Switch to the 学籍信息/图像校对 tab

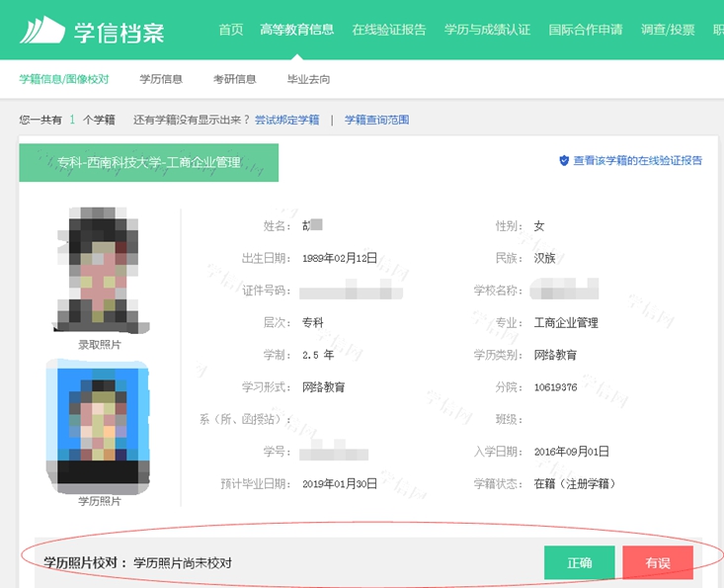[64, 79]
